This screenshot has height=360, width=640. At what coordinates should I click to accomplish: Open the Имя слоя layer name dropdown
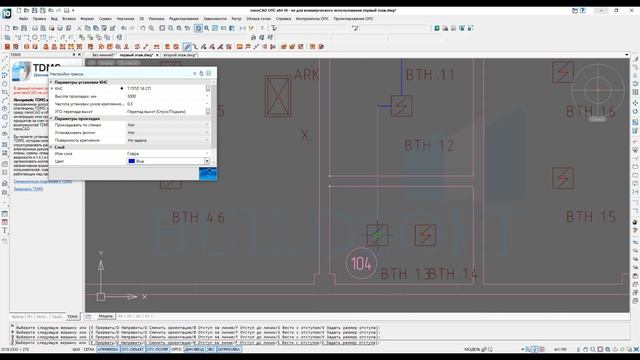pyautogui.click(x=207, y=153)
